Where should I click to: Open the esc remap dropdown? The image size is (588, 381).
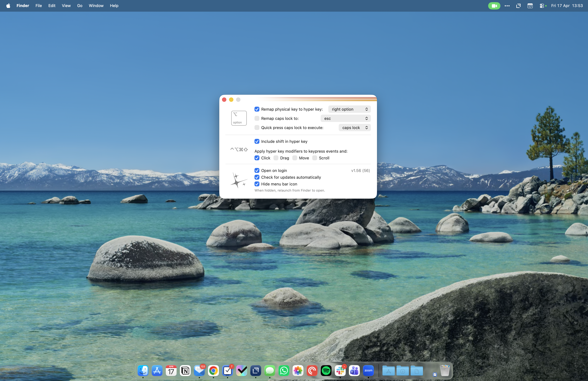point(345,118)
